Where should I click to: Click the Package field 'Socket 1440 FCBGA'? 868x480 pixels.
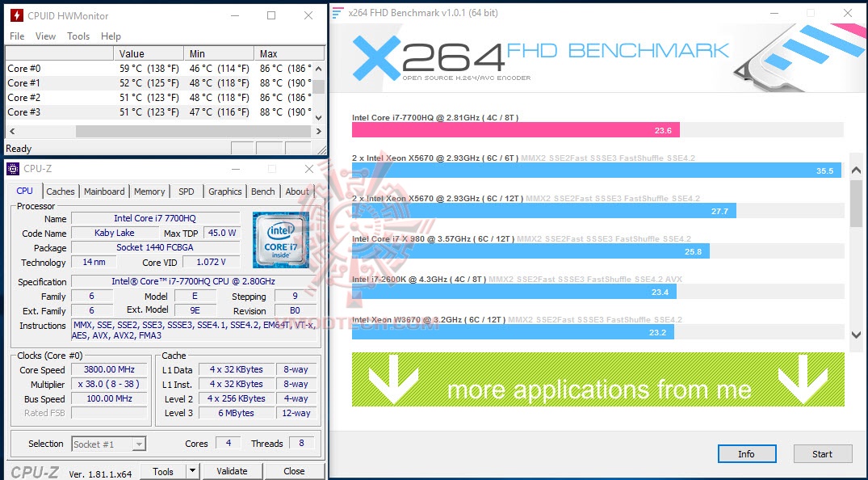click(x=156, y=247)
